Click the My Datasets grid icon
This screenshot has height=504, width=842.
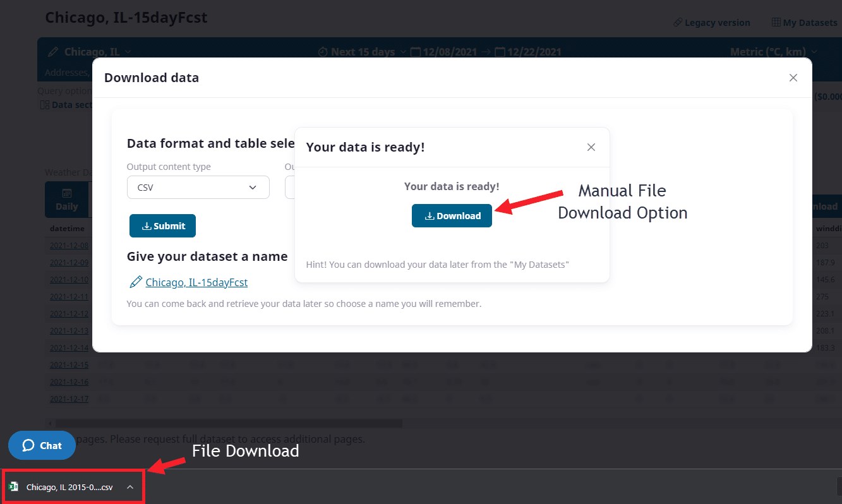[x=776, y=22]
